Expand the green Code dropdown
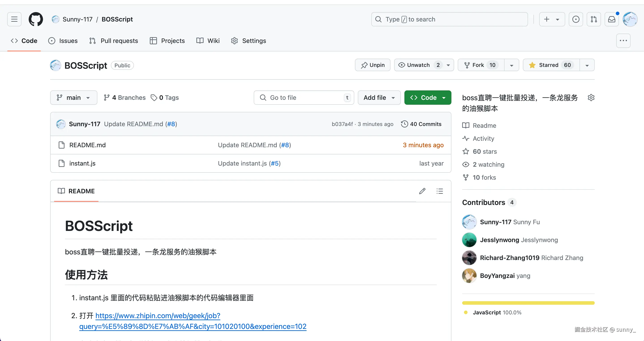Screen dimensions: 644x341 (428, 98)
